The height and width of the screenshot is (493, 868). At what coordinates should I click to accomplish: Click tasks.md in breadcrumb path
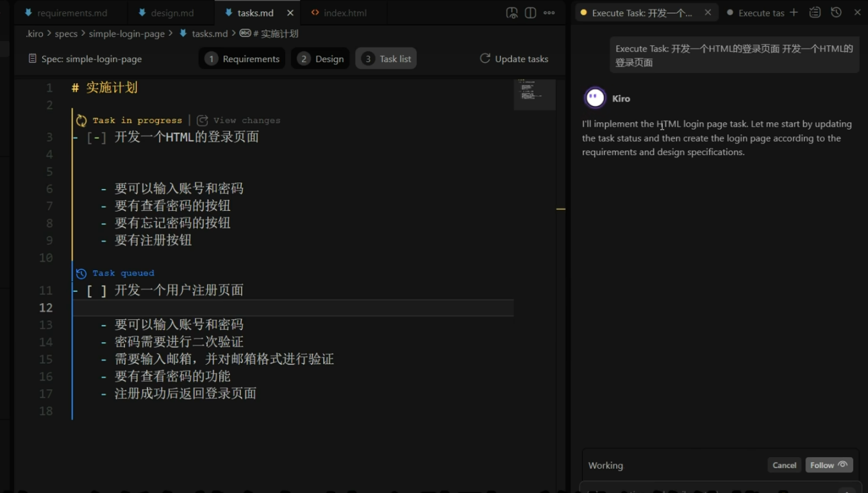click(210, 33)
